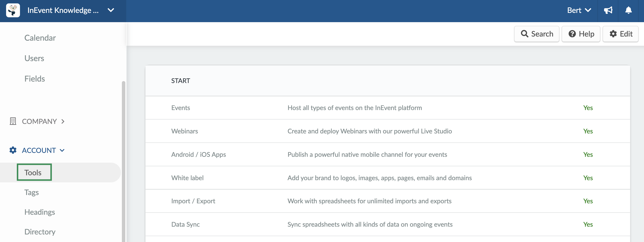Click the InEvent Knowledge company name

click(x=63, y=10)
